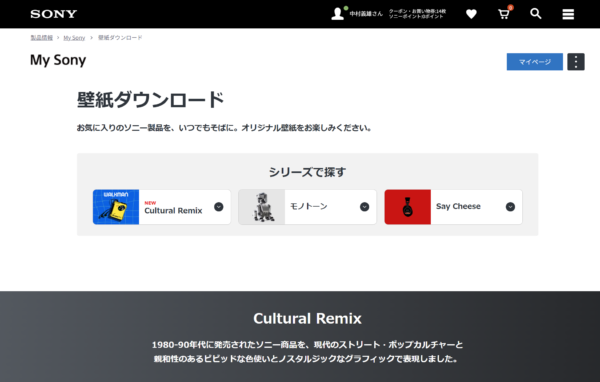Viewport: 600px width, 382px height.
Task: Click the coupon and Sony points text
Action: 417,14
